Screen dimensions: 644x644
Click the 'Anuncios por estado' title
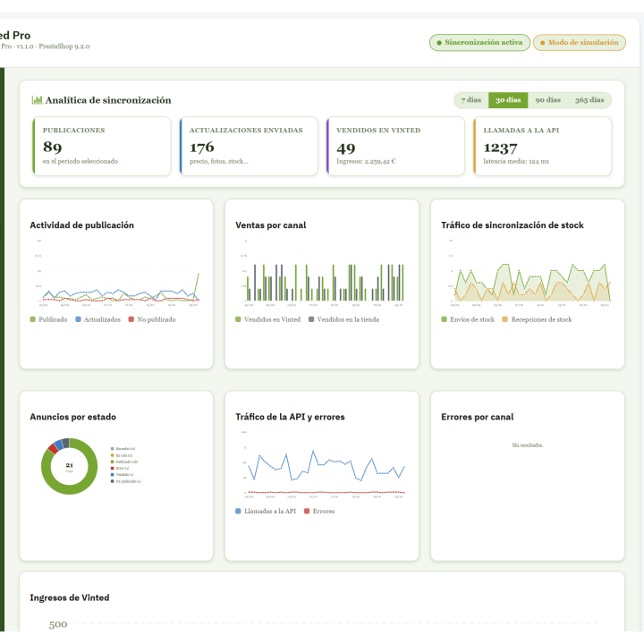pyautogui.click(x=72, y=417)
